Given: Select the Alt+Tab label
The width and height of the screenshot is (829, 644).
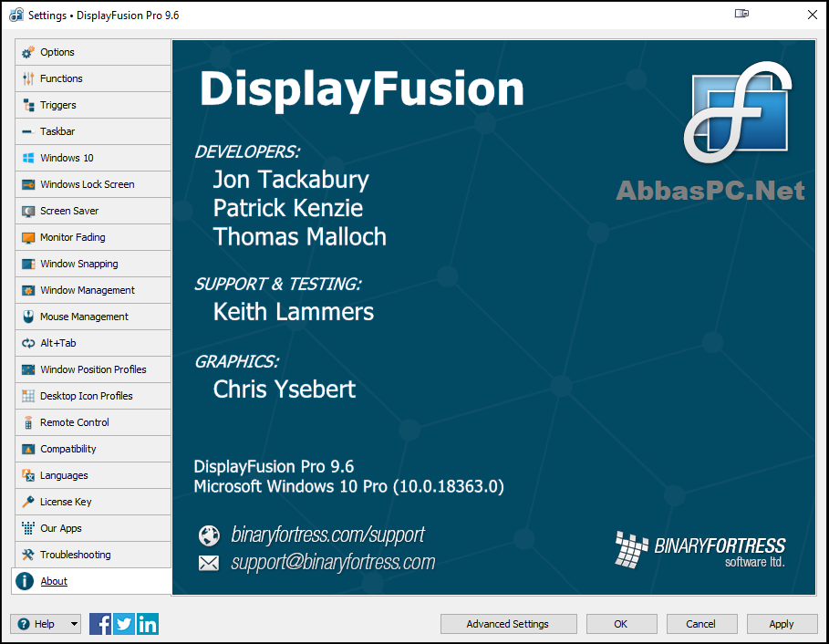Looking at the screenshot, I should 58,343.
